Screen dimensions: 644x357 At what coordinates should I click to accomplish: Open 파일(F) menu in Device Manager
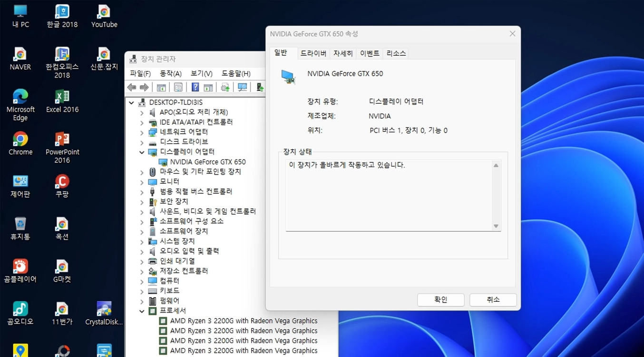coord(140,73)
